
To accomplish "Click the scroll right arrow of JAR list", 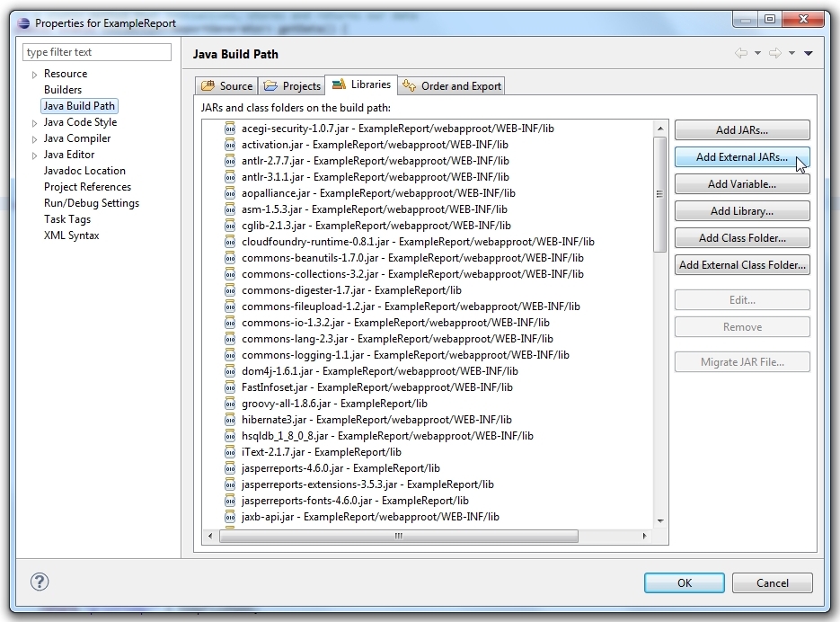I will (644, 536).
